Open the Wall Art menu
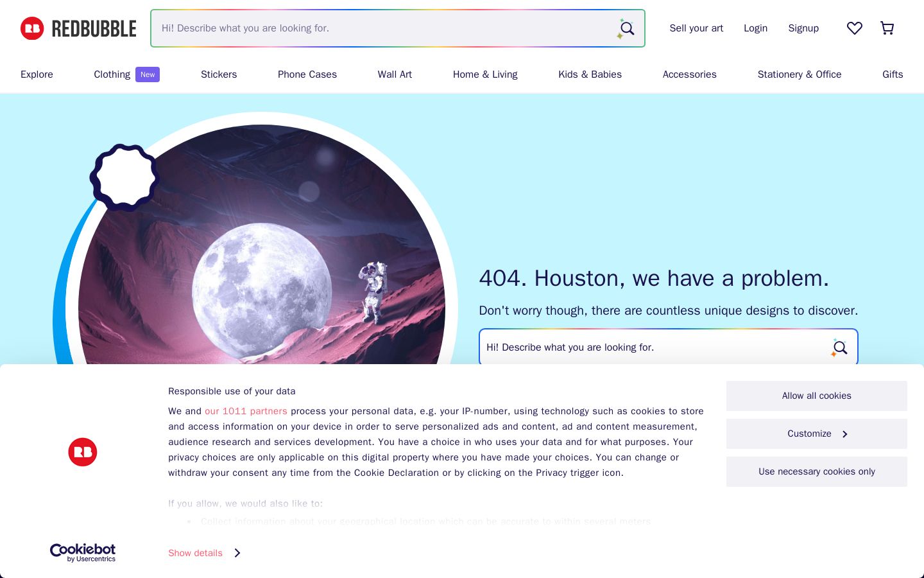This screenshot has width=924, height=578. tap(395, 74)
